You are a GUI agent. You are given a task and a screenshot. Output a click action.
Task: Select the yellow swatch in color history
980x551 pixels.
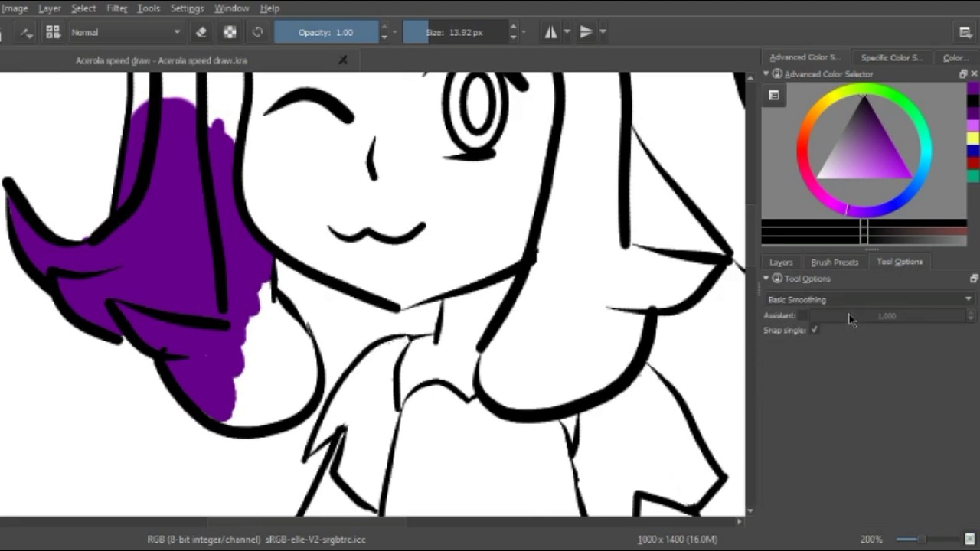click(x=973, y=138)
